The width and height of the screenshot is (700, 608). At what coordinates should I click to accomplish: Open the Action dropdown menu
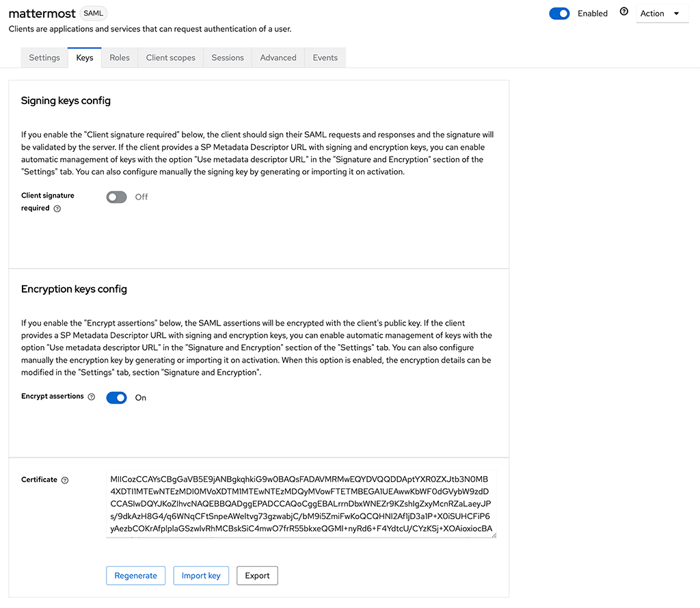pos(661,13)
